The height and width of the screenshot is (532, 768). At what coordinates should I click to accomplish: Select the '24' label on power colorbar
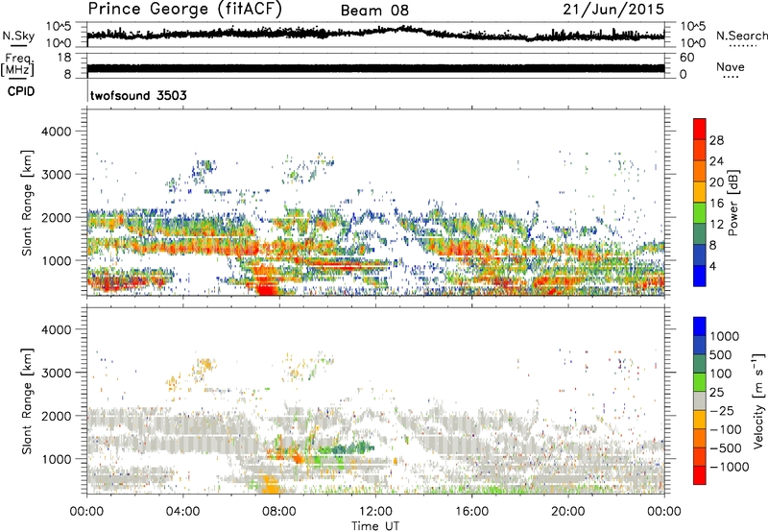point(716,161)
